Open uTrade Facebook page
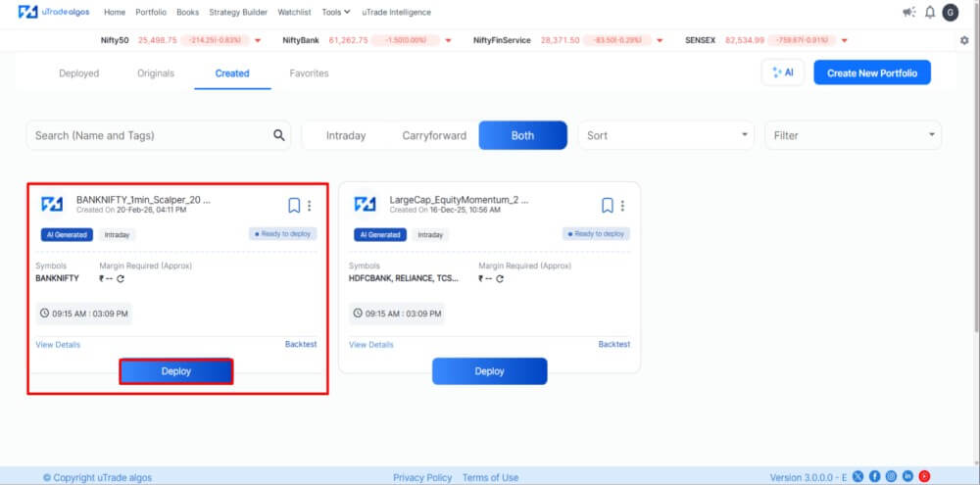Screen dimensions: 980x485 874,476
